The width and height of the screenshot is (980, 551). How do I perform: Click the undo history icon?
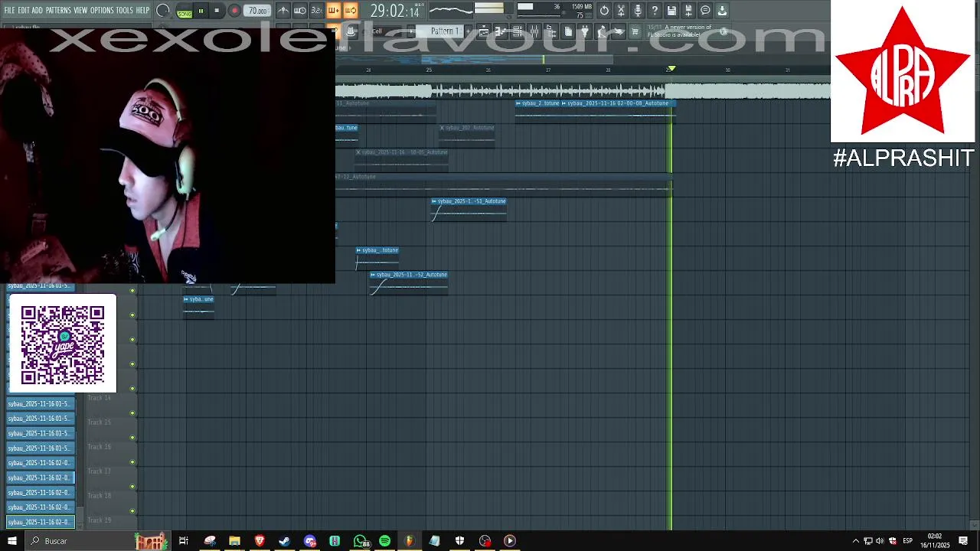pyautogui.click(x=604, y=11)
